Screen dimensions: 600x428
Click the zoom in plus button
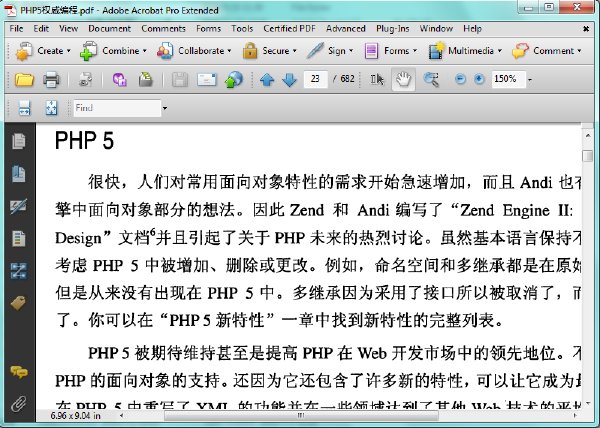point(479,79)
